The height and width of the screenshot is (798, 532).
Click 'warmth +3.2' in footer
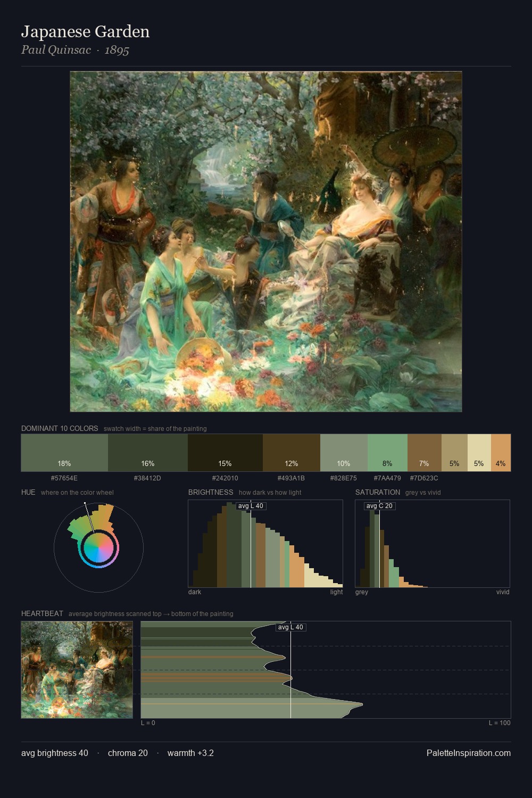190,753
